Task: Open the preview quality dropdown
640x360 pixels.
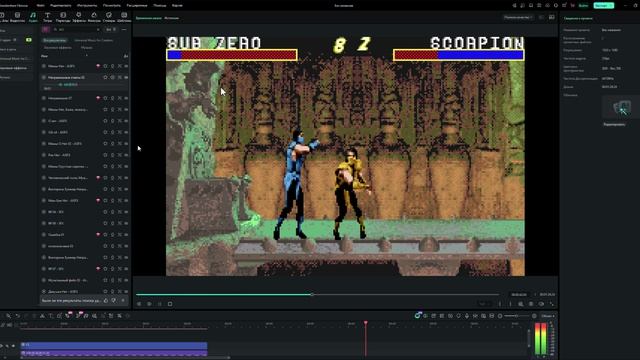Action: coord(518,18)
